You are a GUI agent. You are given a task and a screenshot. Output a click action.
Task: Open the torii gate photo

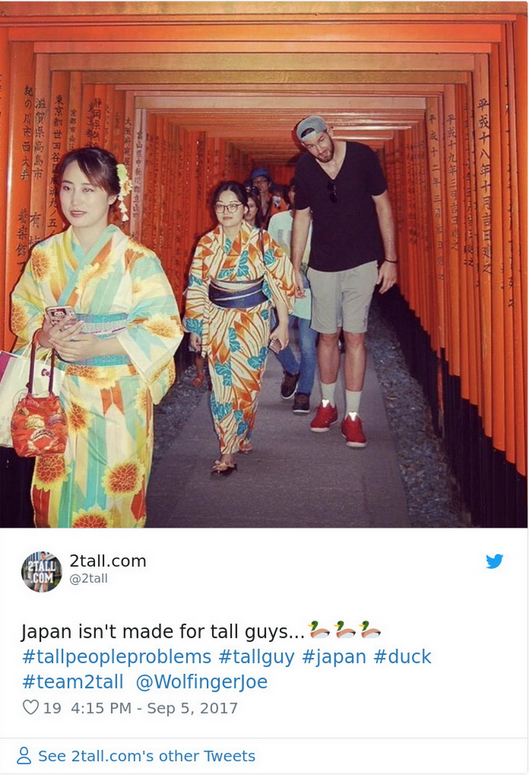point(264,264)
